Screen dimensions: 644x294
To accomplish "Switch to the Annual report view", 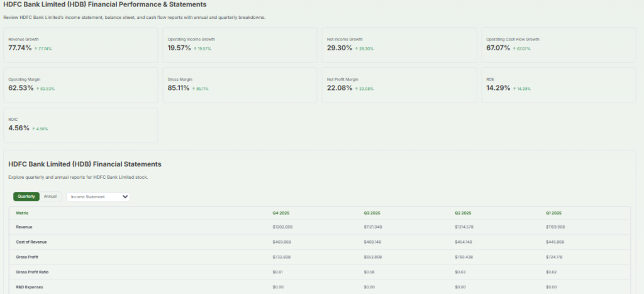I will pyautogui.click(x=50, y=196).
